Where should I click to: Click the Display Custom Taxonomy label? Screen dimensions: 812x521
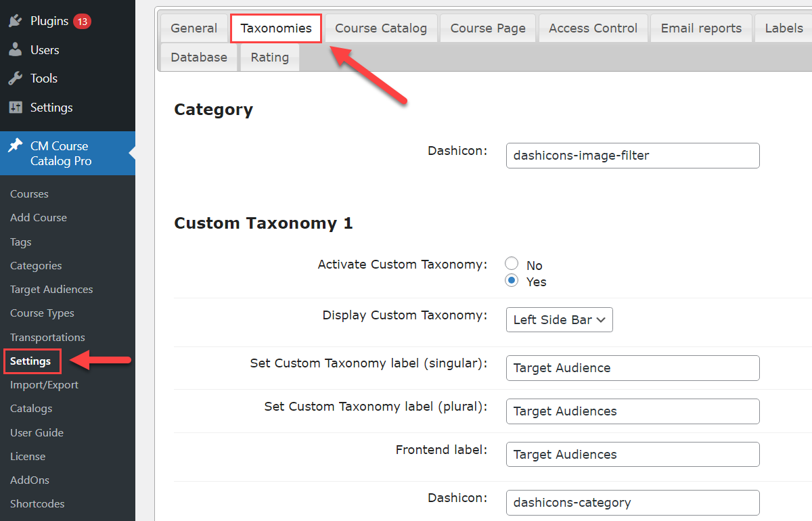point(405,315)
